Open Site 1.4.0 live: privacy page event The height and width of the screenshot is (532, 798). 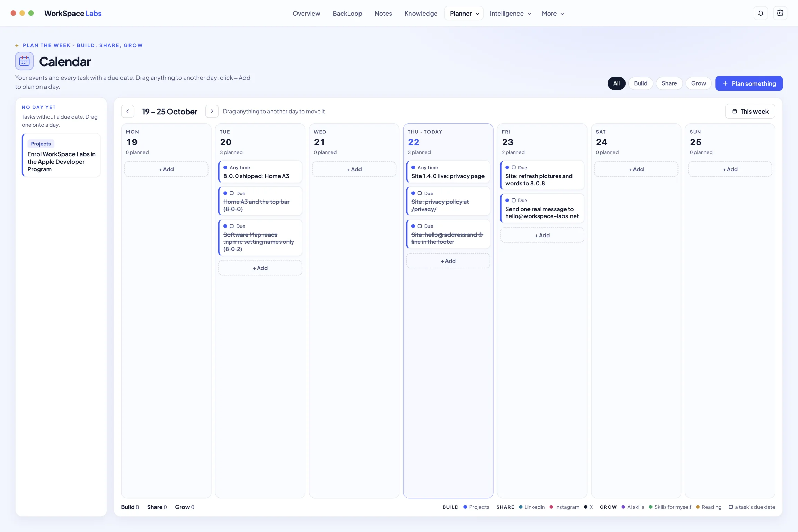pyautogui.click(x=448, y=172)
